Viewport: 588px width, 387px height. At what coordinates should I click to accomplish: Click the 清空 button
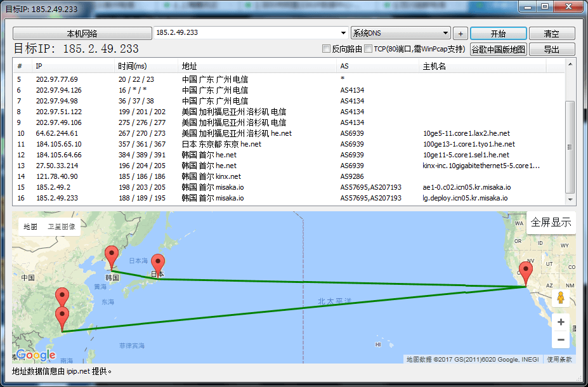[551, 34]
